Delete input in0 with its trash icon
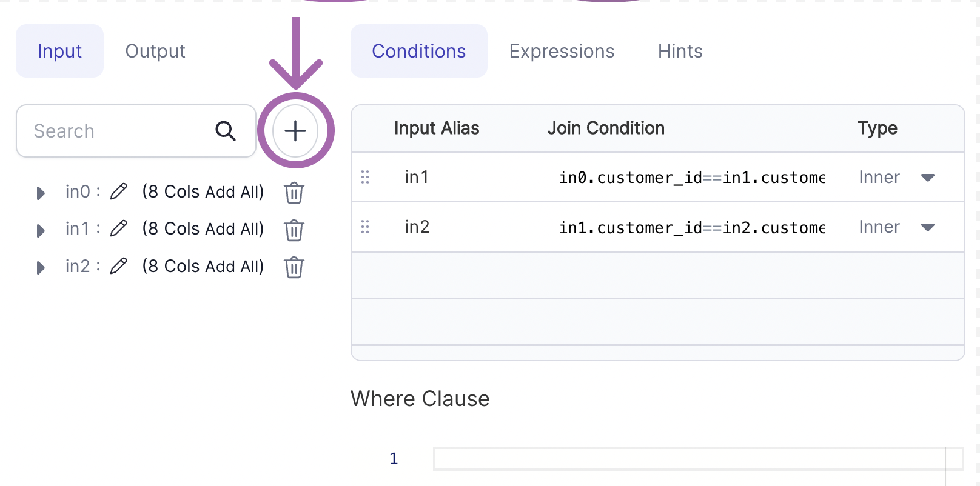Viewport: 980px width, 486px height. coord(294,192)
